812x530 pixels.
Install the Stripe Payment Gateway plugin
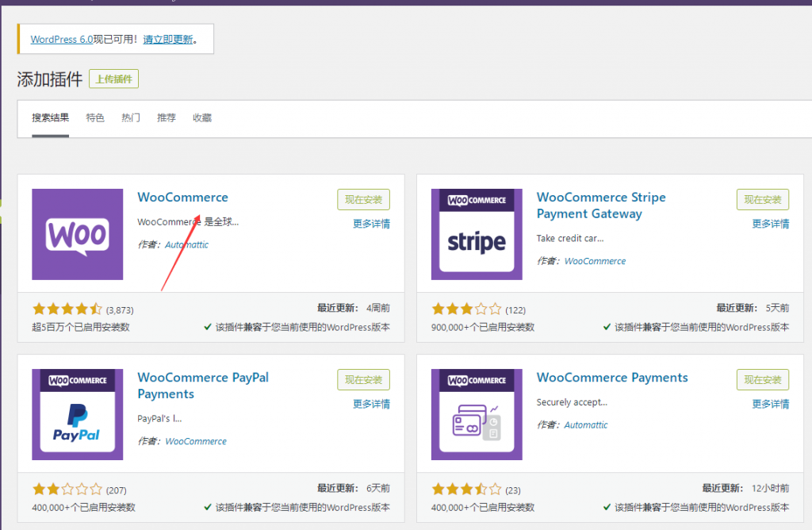pyautogui.click(x=763, y=199)
